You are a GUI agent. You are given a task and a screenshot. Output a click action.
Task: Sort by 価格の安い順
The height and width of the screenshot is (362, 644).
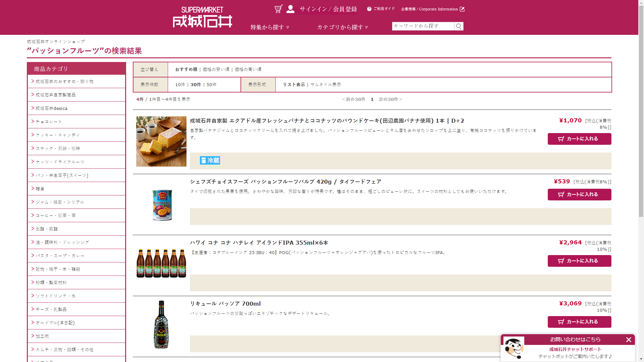(x=216, y=69)
